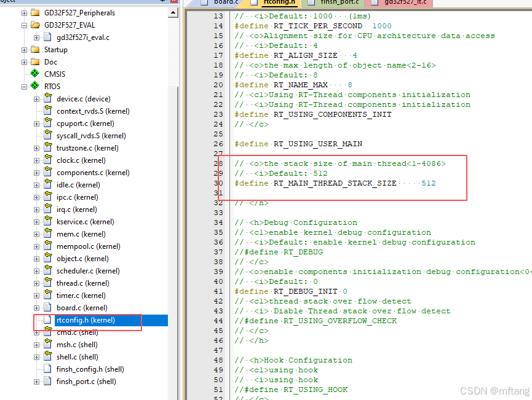The width and height of the screenshot is (532, 400).
Task: Click the Doc folder icon
Action: point(35,61)
